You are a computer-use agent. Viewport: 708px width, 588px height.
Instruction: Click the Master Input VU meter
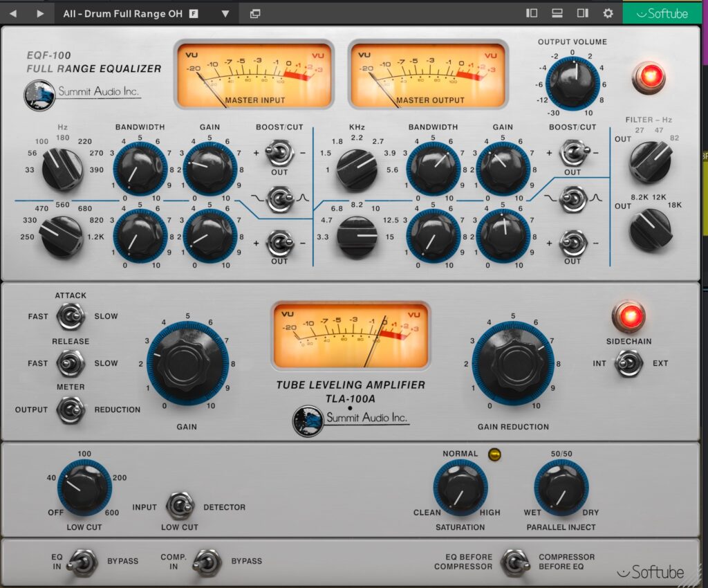[254, 74]
